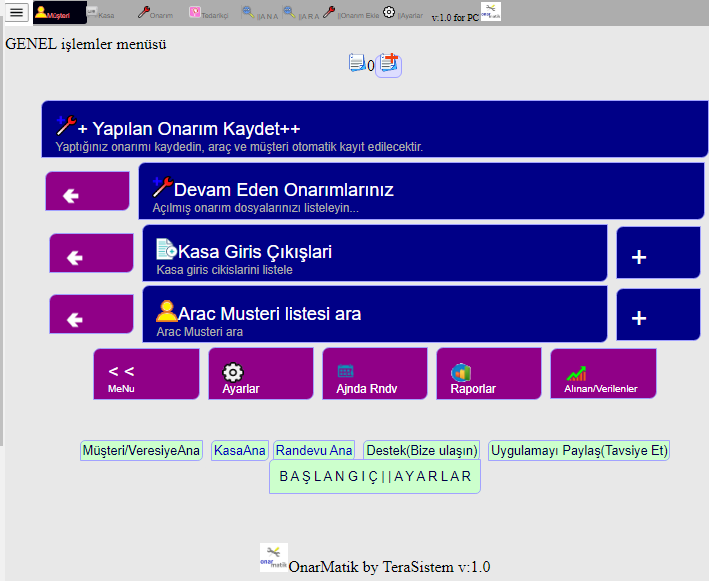Click 'OnarMatik by TeraSistem v:1.0' footer text
The height and width of the screenshot is (581, 709).
389,567
